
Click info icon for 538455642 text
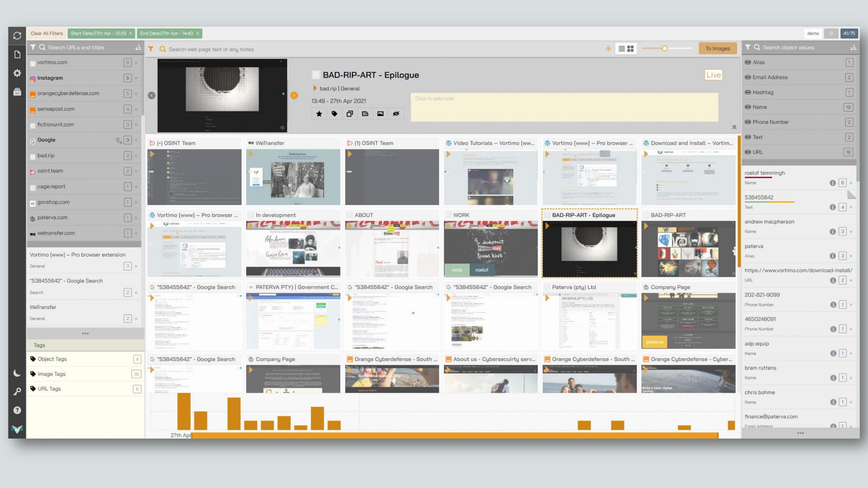pyautogui.click(x=833, y=207)
